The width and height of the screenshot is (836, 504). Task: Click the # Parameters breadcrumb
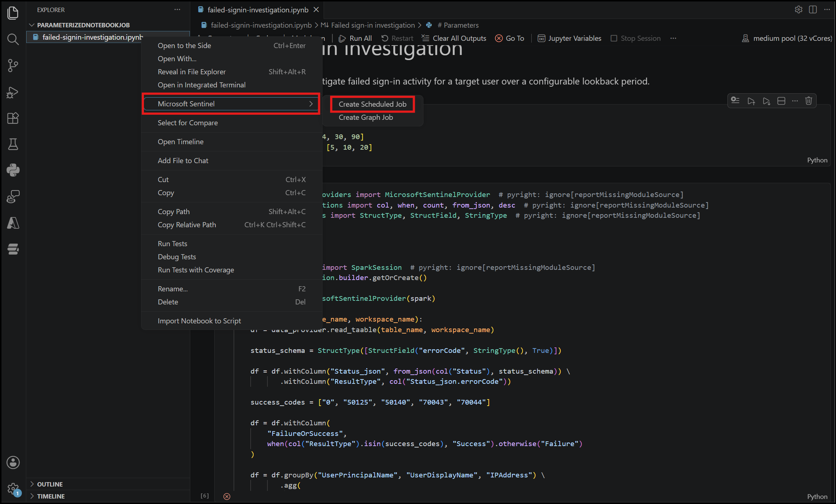point(458,25)
